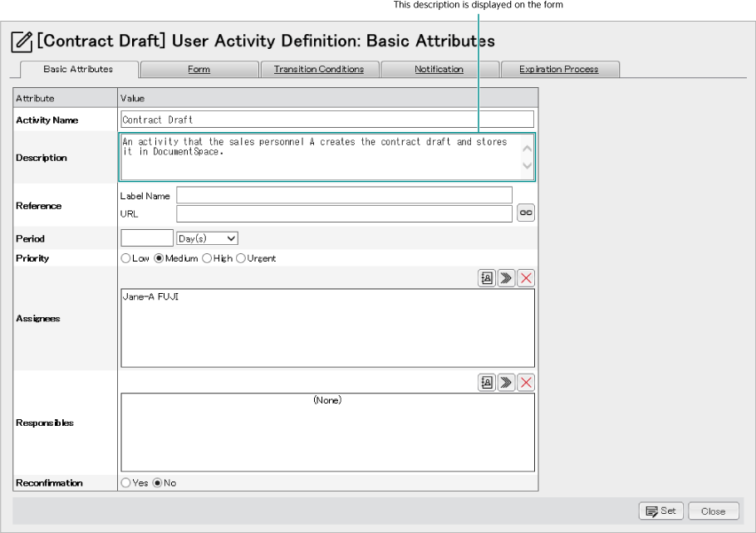Go to Transition Conditions tab
The image size is (756, 533).
(x=319, y=70)
